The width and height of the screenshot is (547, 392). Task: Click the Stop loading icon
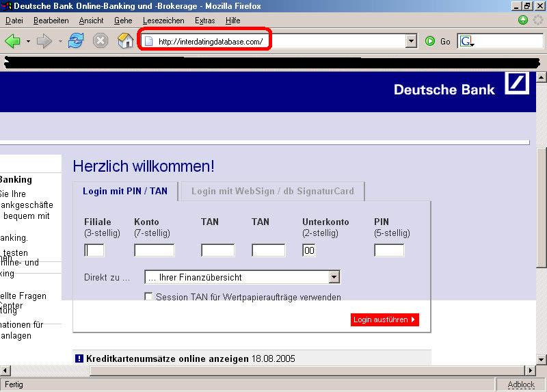coord(100,41)
